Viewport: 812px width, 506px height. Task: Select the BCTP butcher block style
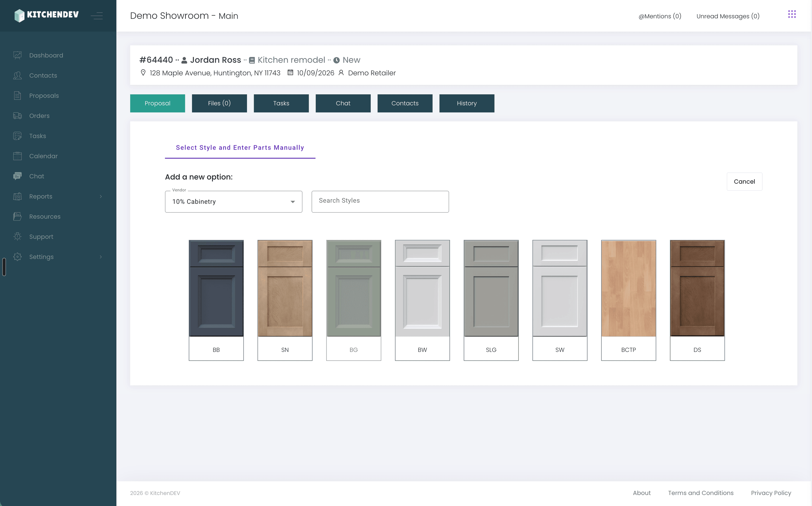pos(628,300)
